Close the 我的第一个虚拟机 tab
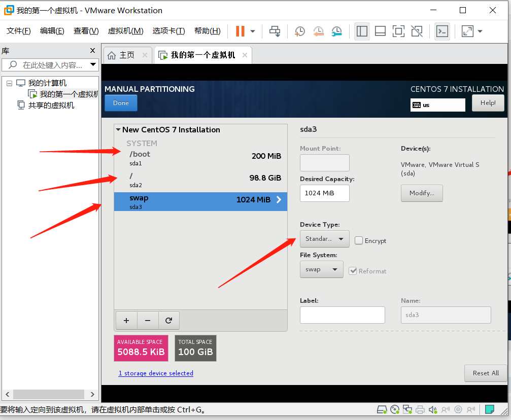The image size is (511, 420). click(x=245, y=55)
